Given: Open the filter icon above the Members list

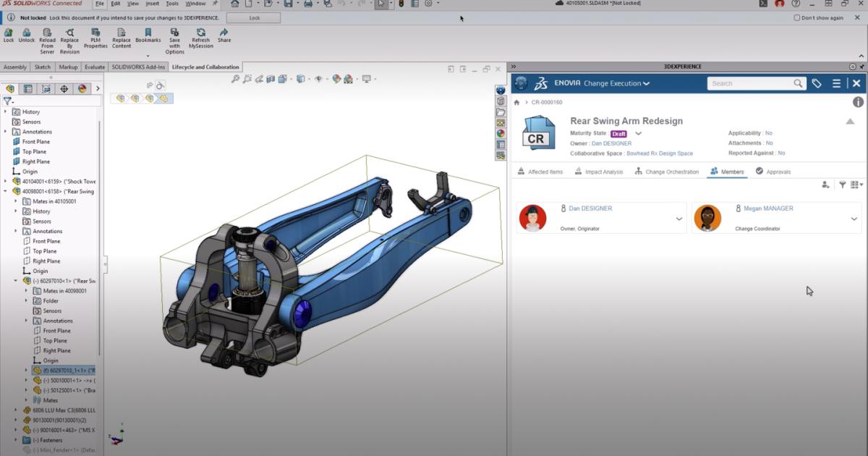Looking at the screenshot, I should [x=843, y=184].
